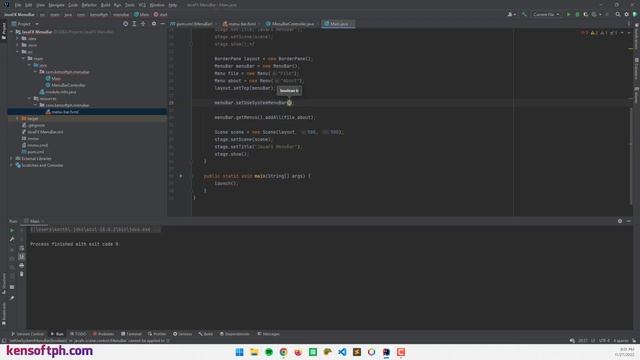Image resolution: width=640 pixels, height=360 pixels.
Task: Select opened file locator icon in Project panel
Action: 125,24
